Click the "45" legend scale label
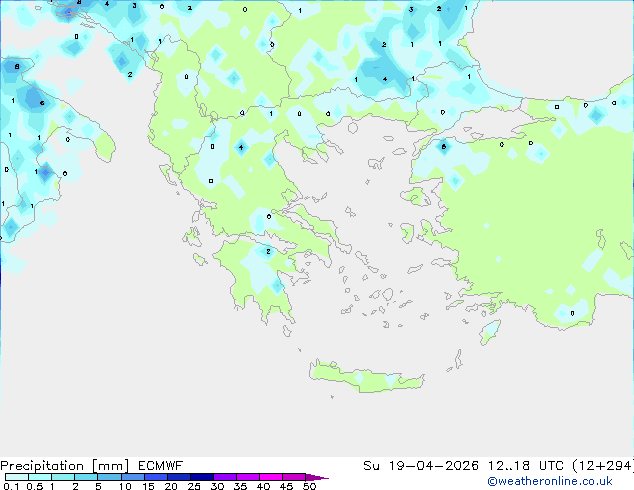 point(286,486)
